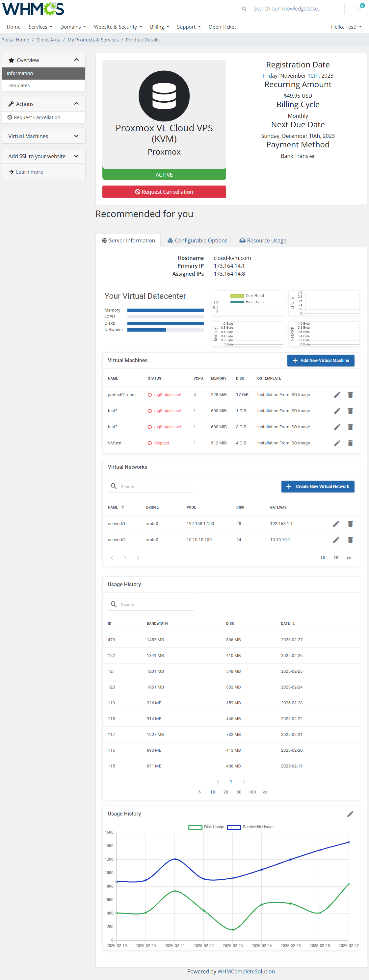
Task: Click Create New Virtual Network button
Action: (x=318, y=487)
